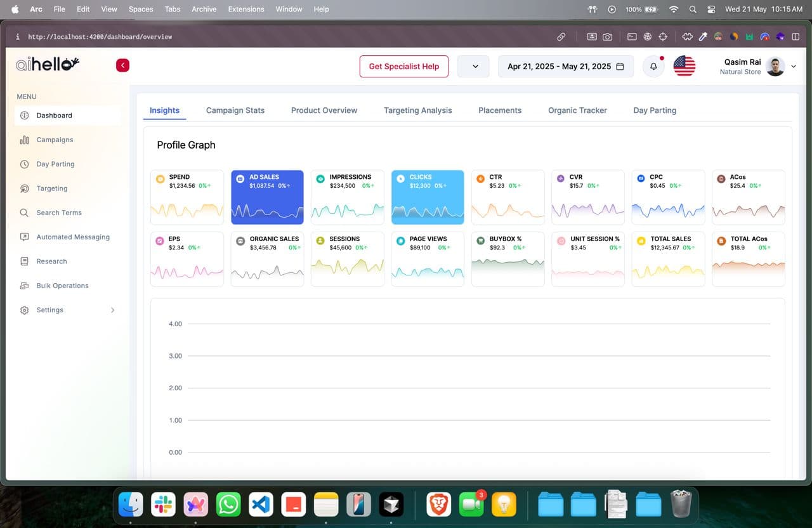
Task: Click the Brave browser dock icon
Action: tap(439, 505)
